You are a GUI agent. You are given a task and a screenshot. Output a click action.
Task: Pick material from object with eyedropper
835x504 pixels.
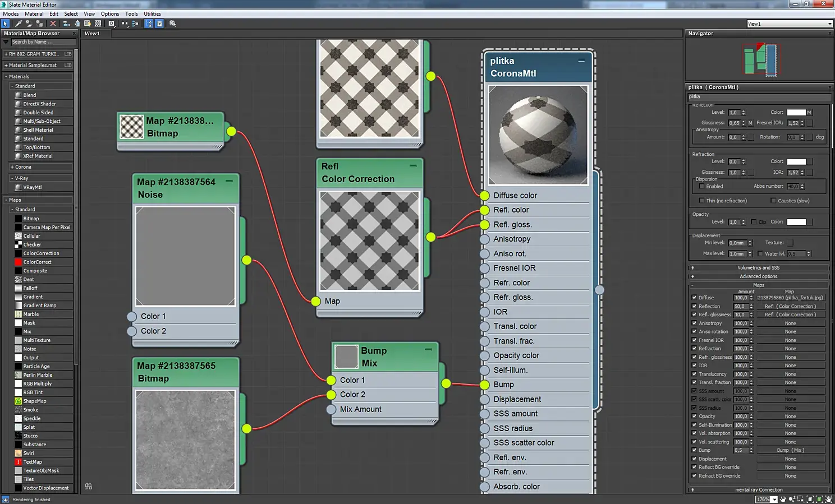pyautogui.click(x=19, y=24)
